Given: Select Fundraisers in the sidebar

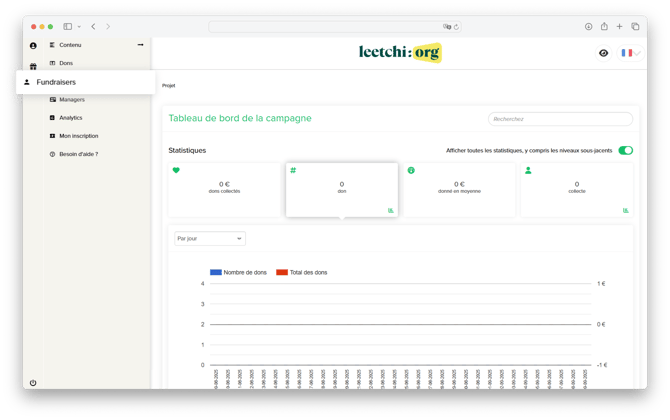Looking at the screenshot, I should point(85,82).
